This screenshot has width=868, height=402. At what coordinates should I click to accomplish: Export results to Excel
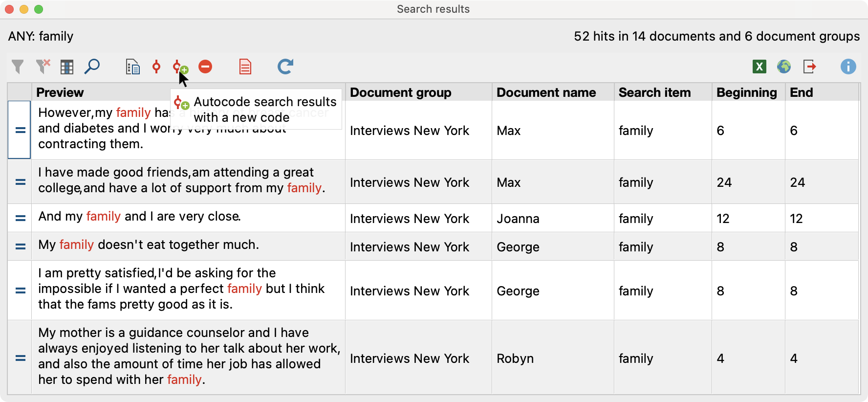point(759,67)
